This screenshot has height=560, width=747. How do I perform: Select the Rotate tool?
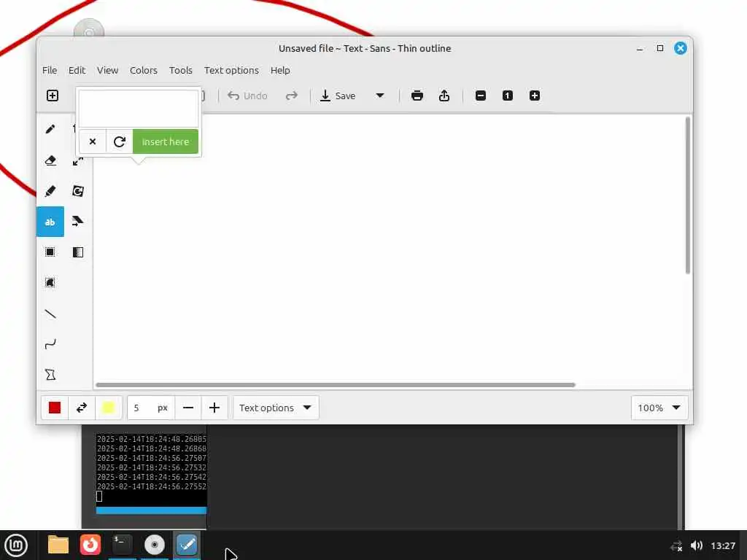click(x=77, y=191)
